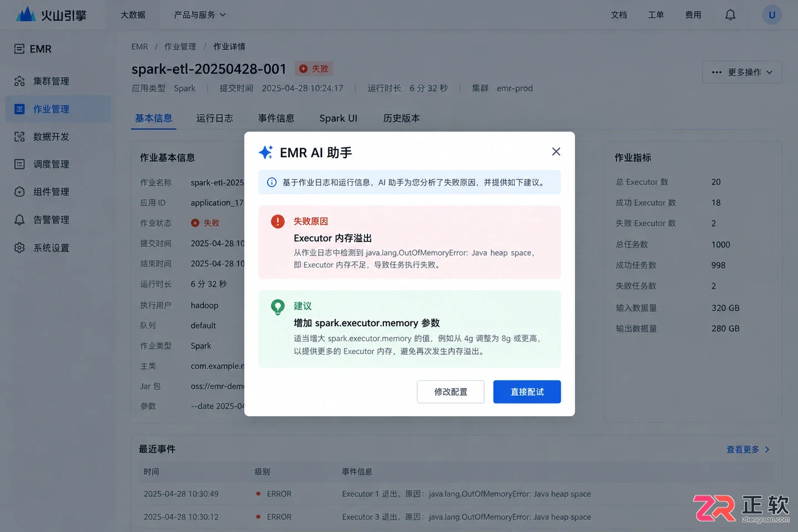Image resolution: width=798 pixels, height=532 pixels.
Task: Click the 失败 status badge beside job title
Action: (314, 69)
